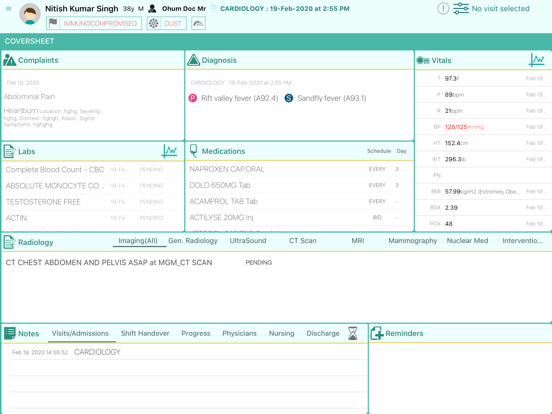
Task: Click the hourglass icon in Notes header
Action: pos(352,333)
